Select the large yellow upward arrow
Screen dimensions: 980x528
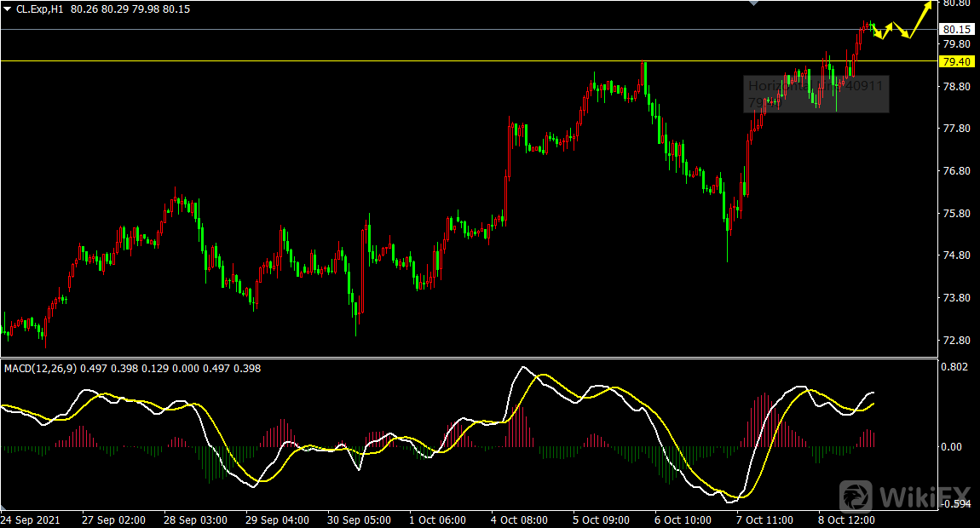920,16
